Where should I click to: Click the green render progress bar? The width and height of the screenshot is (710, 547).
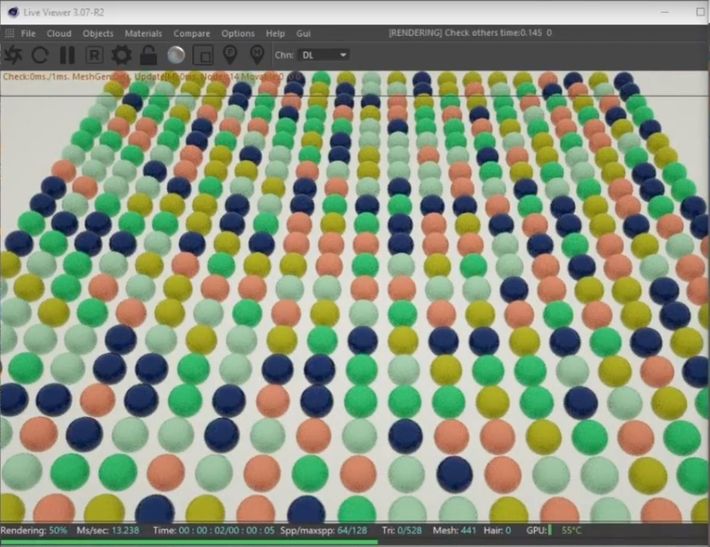[x=189, y=542]
